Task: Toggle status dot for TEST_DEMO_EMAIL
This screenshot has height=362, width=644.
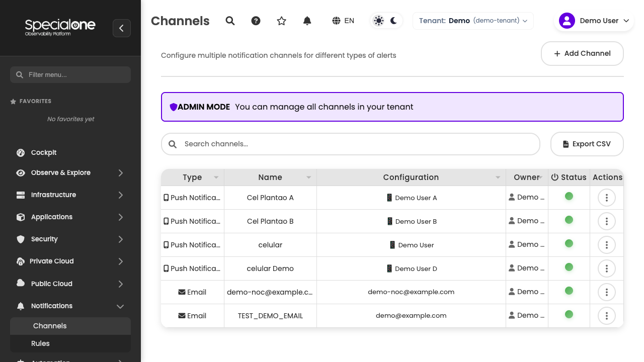Action: (x=569, y=314)
